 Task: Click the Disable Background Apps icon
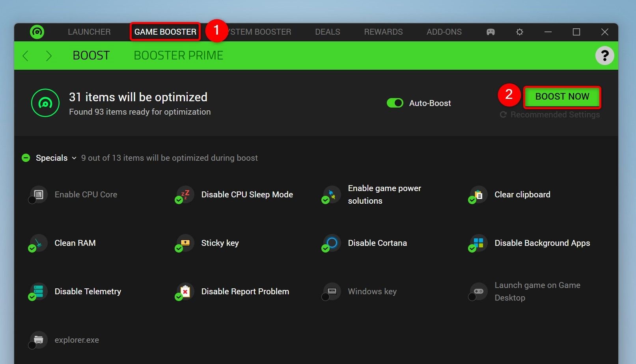478,243
